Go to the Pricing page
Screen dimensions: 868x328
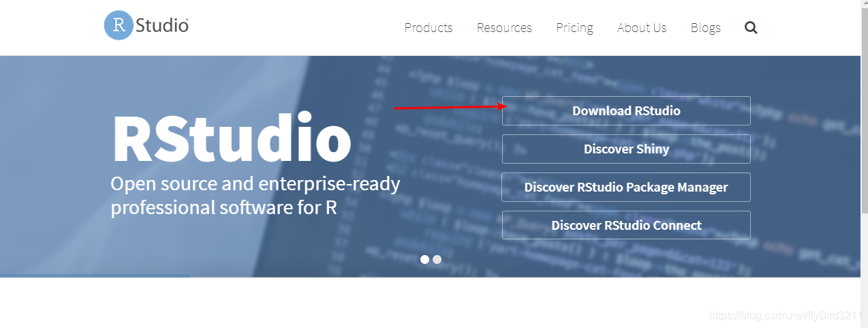click(x=574, y=28)
